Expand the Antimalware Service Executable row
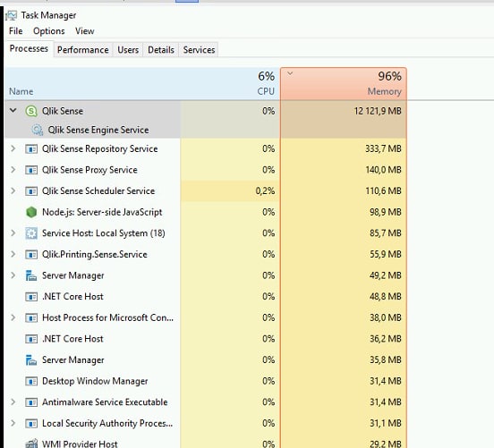494x448 pixels. 13,402
